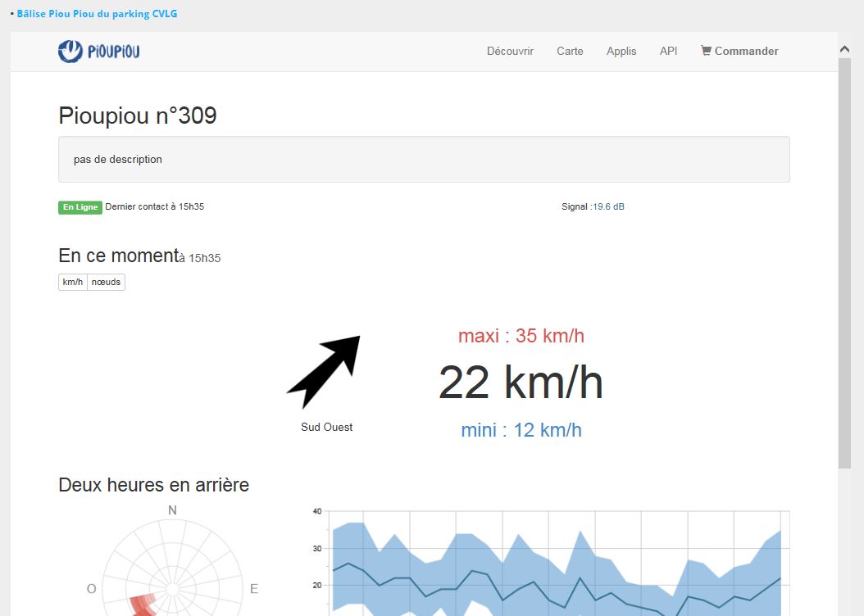
Task: Click the 22 km/h current wind speed
Action: [521, 383]
